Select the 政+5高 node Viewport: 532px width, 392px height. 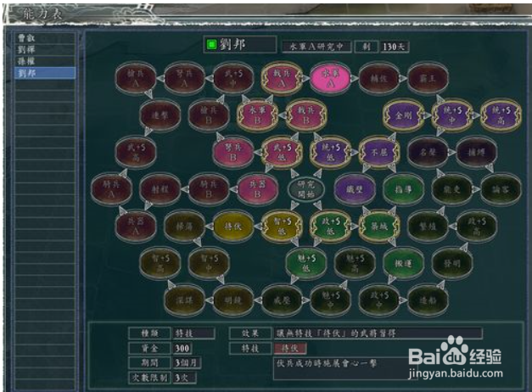(x=476, y=226)
